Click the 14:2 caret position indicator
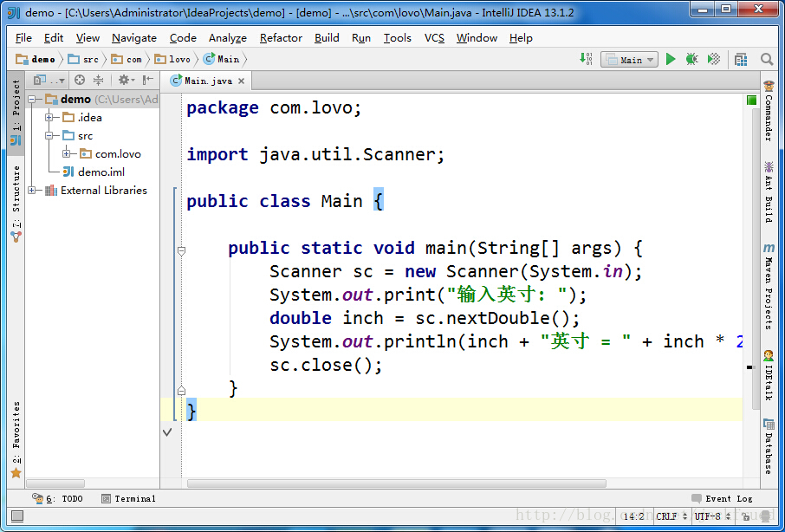The width and height of the screenshot is (785, 532). (x=634, y=516)
